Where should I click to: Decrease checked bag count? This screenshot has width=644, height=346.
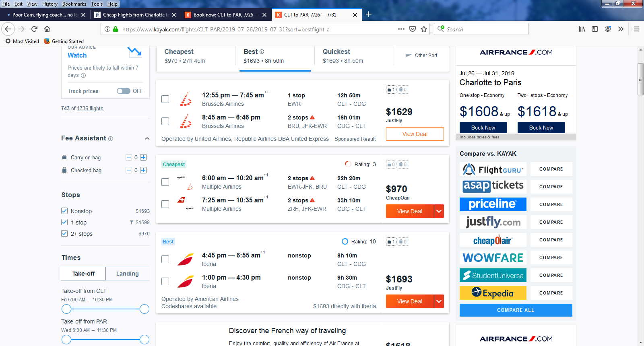[129, 170]
